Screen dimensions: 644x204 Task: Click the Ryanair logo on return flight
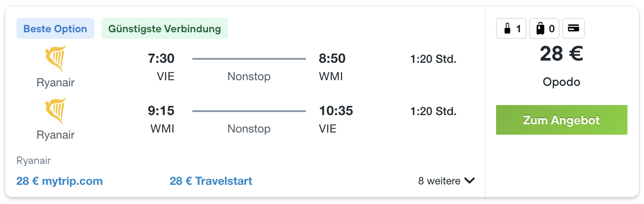(56, 111)
